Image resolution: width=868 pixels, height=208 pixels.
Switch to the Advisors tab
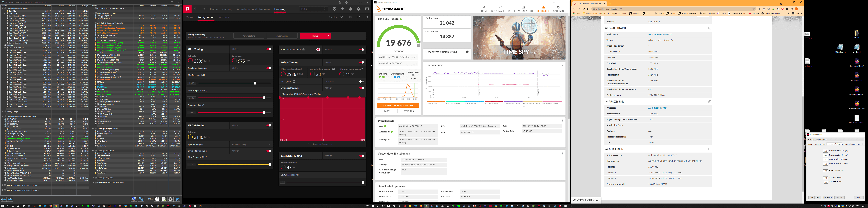click(224, 17)
